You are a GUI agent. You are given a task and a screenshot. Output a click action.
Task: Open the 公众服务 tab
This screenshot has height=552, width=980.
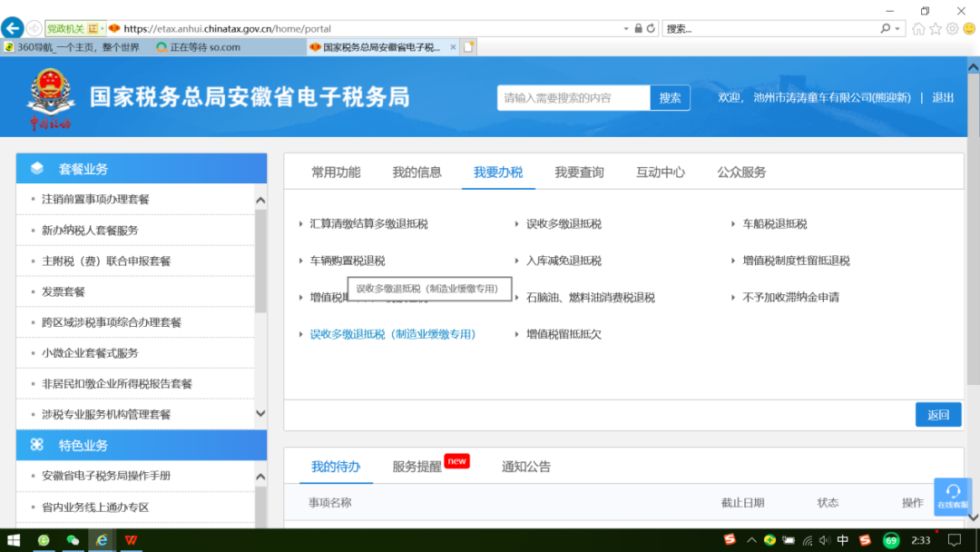(x=742, y=172)
